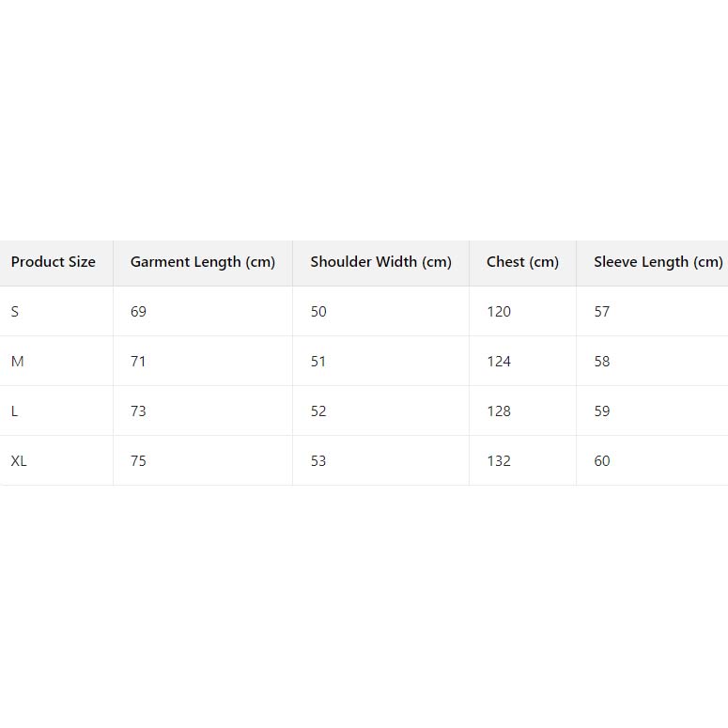This screenshot has height=728, width=728.
Task: Select garment length value 71
Action: (138, 362)
